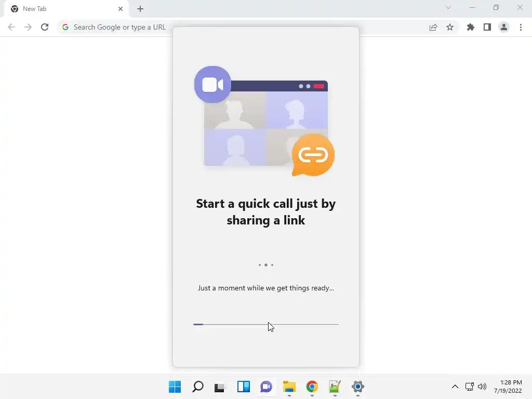Toggle the Chrome side panel icon

click(487, 27)
